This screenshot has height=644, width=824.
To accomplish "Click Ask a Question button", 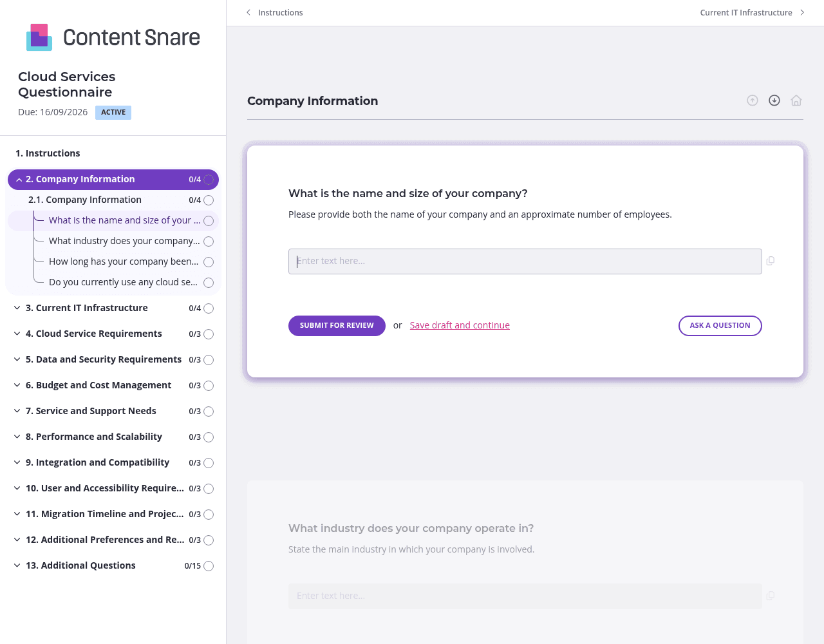I will tap(720, 326).
